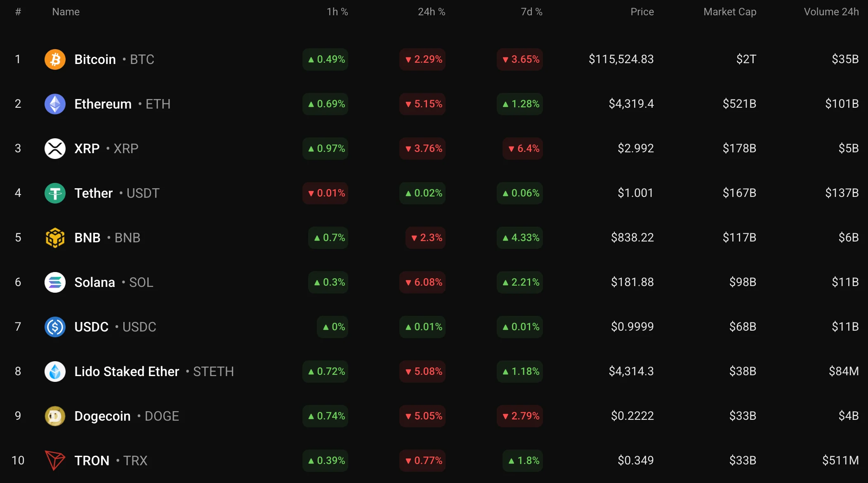Open the Dogecoin name link

coord(102,416)
